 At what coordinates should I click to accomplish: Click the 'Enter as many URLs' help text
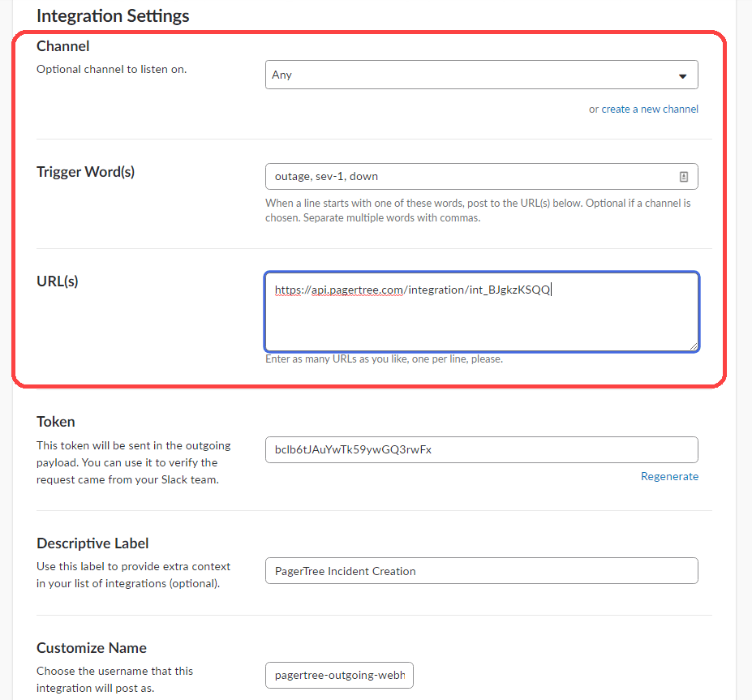pyautogui.click(x=384, y=359)
